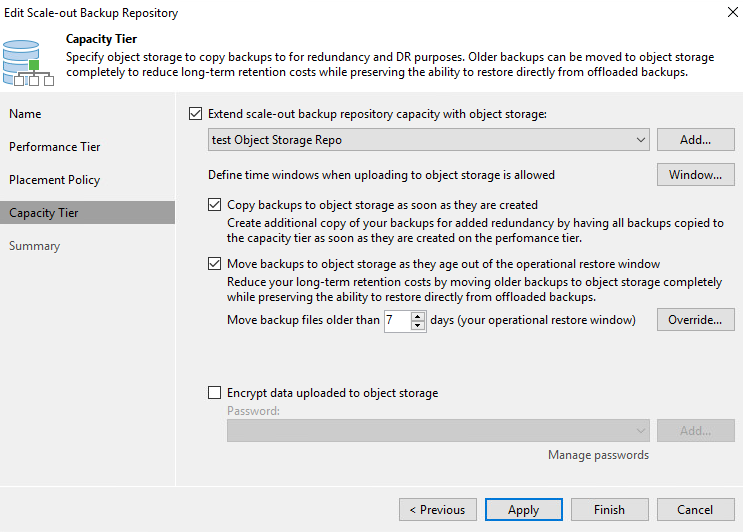Click the scale-out repository header icon
This screenshot has width=743, height=532.
(x=28, y=62)
